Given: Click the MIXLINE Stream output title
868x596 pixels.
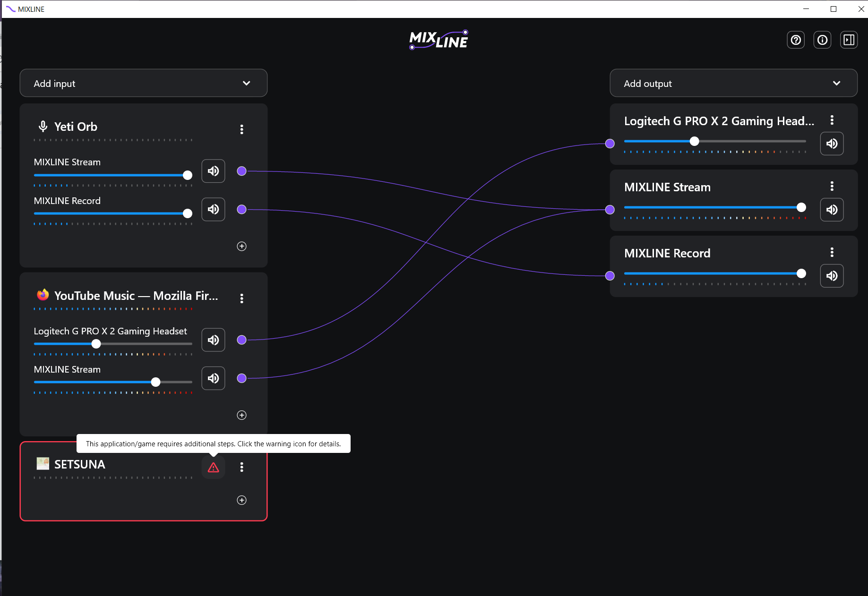Looking at the screenshot, I should coord(667,187).
